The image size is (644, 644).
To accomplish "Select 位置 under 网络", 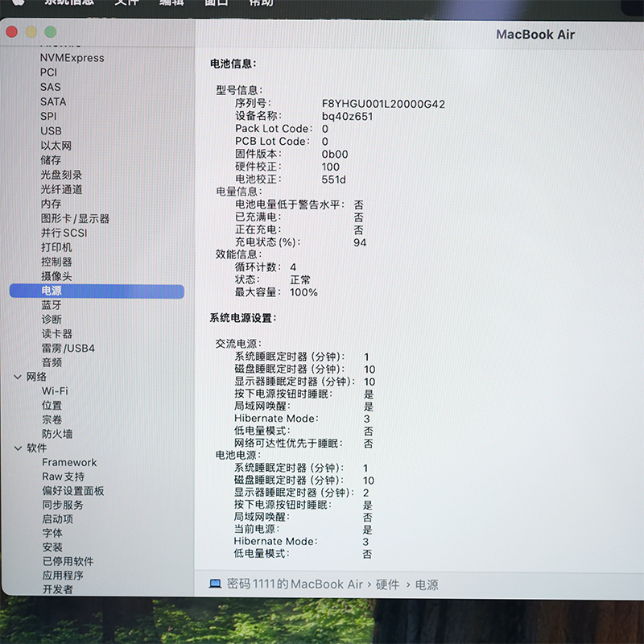I will pyautogui.click(x=52, y=406).
